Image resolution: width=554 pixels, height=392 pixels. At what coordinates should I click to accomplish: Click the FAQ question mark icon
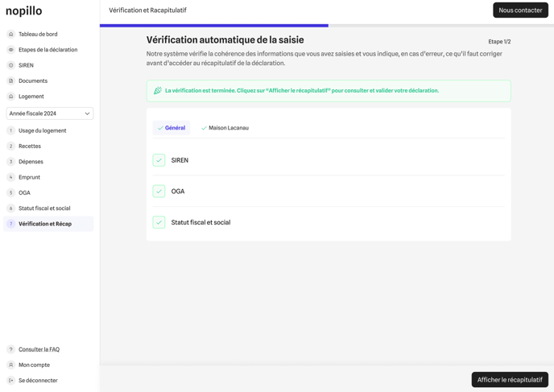[x=11, y=349]
